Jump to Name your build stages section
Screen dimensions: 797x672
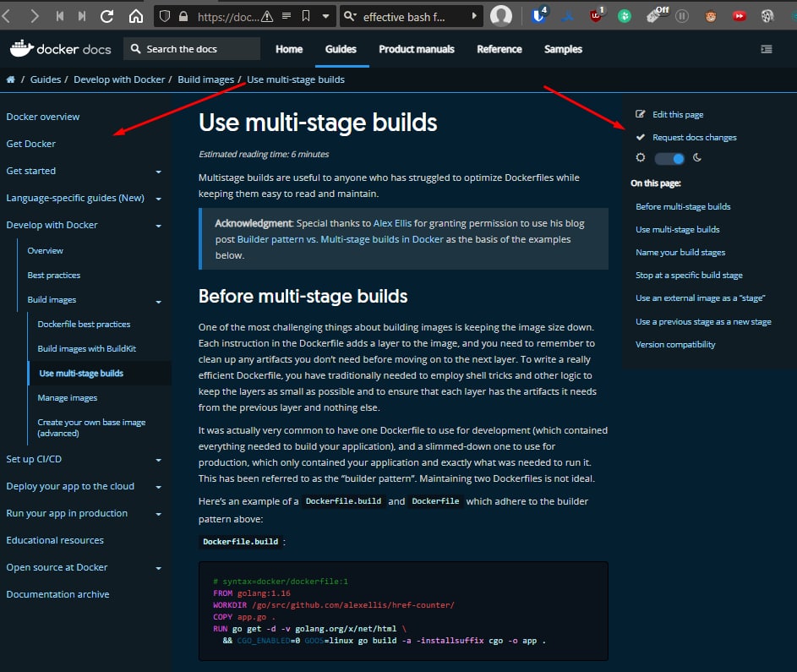pos(680,253)
